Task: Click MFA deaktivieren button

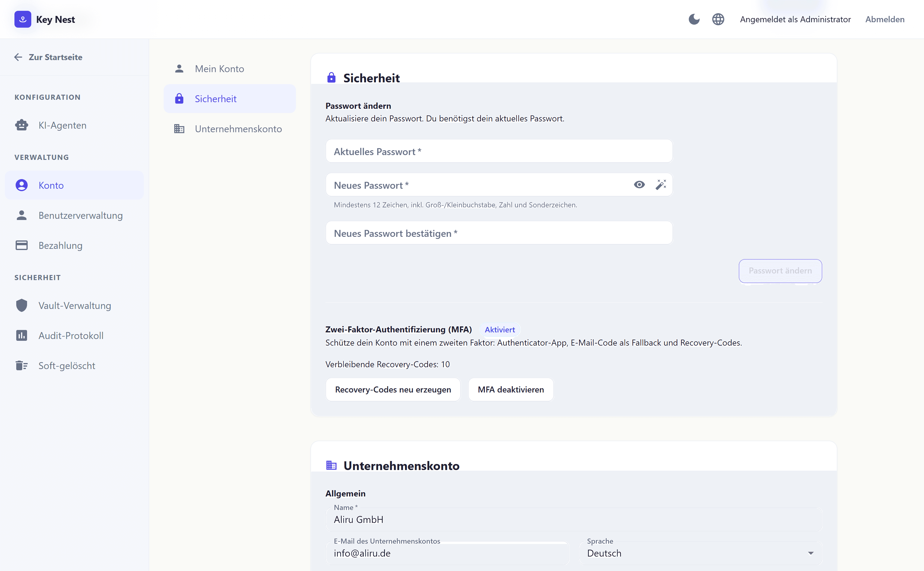Action: 510,389
